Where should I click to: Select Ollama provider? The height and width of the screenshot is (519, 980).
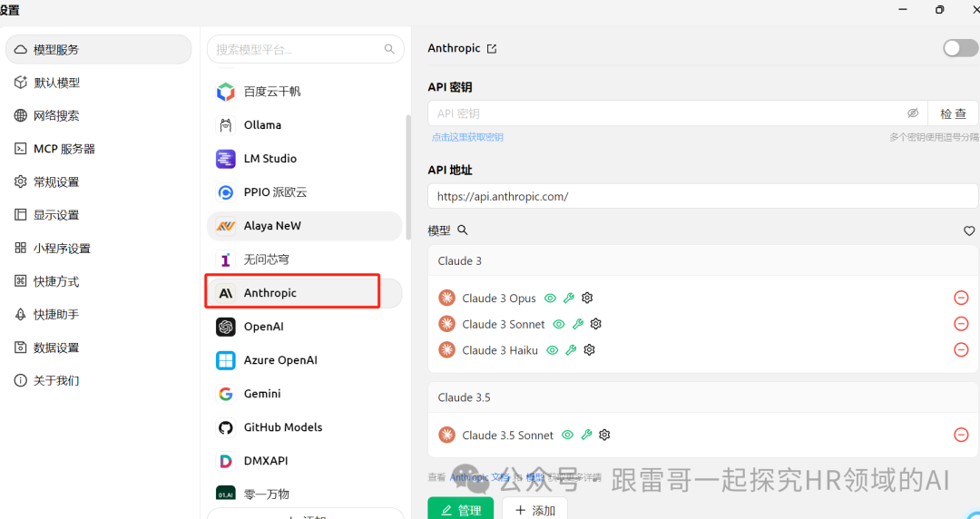(x=304, y=125)
